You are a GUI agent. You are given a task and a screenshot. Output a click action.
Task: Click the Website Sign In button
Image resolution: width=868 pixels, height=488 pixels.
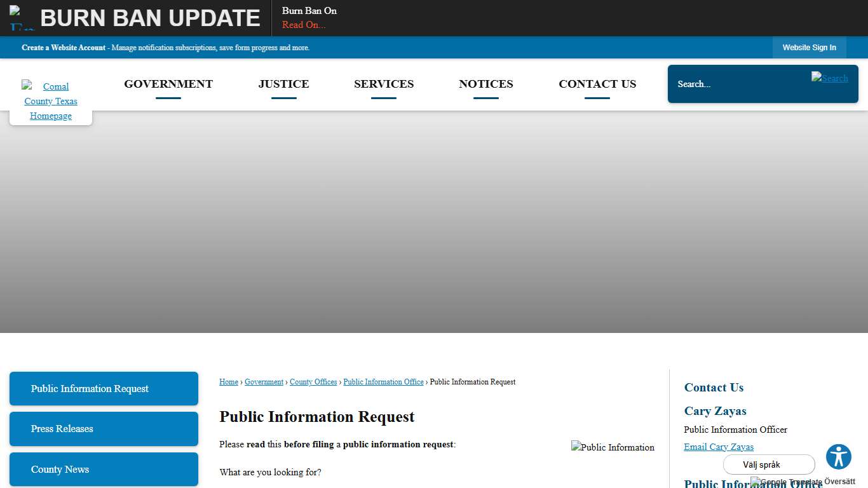click(809, 47)
